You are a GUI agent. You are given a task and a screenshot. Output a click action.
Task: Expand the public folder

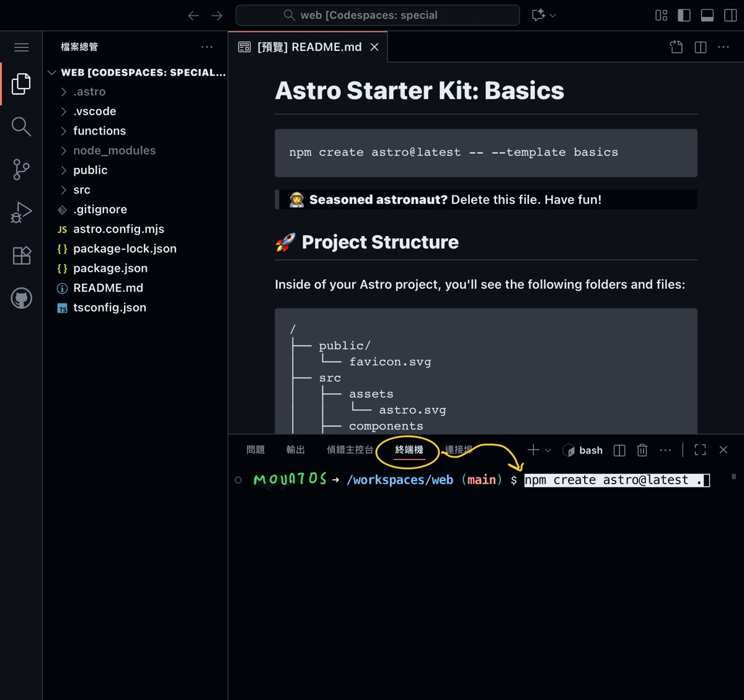click(x=135, y=170)
